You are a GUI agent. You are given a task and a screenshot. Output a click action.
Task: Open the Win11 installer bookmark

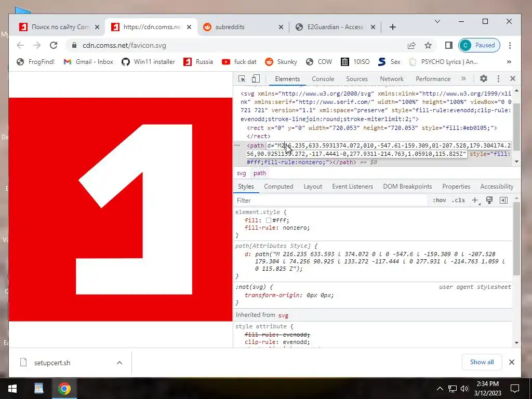pyautogui.click(x=148, y=62)
